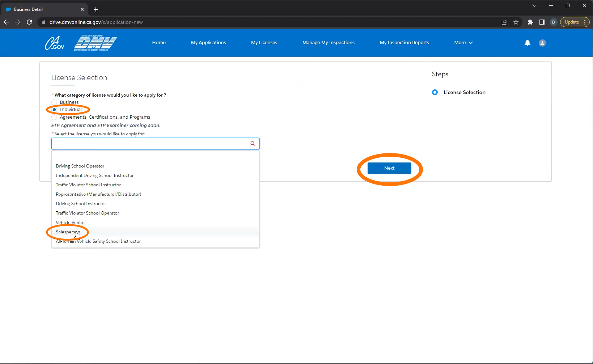Pick Salesperson from the license list

(x=68, y=232)
